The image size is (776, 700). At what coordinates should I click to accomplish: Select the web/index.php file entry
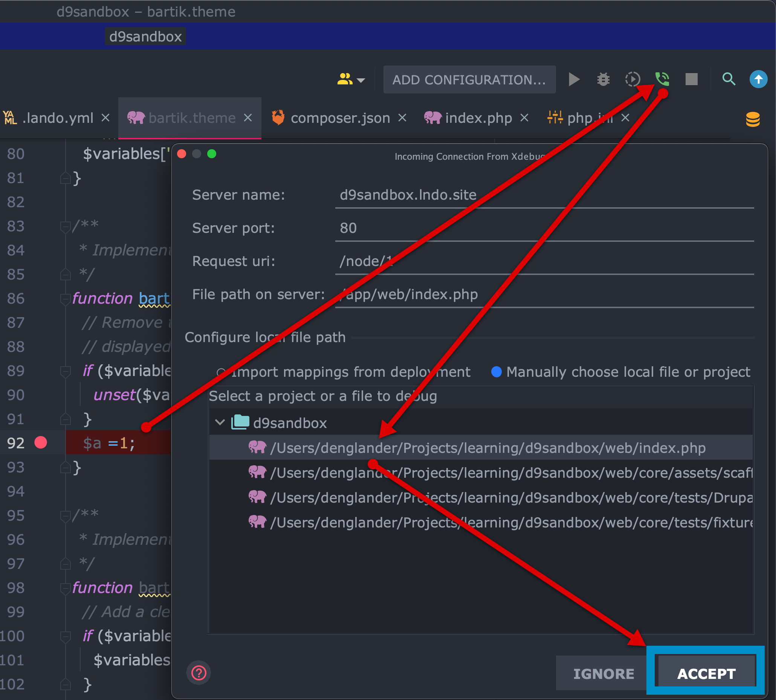[x=481, y=448]
